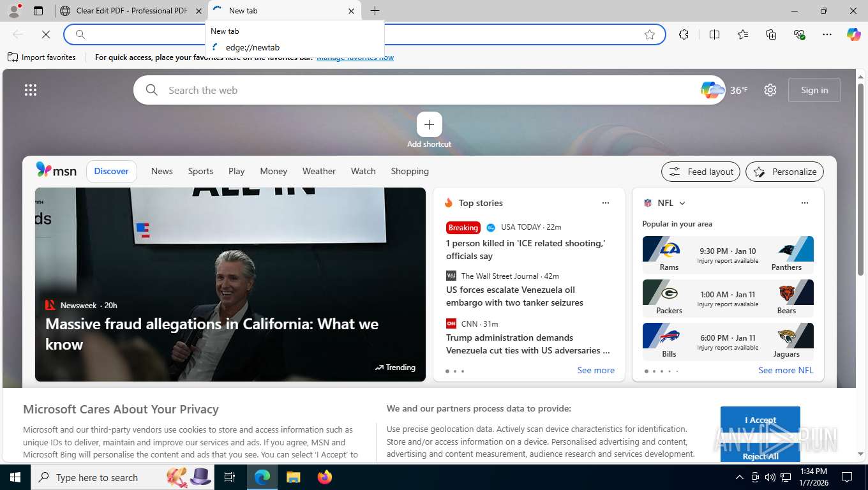This screenshot has width=868, height=490.
Task: Open the Shopping feed tab
Action: click(410, 171)
